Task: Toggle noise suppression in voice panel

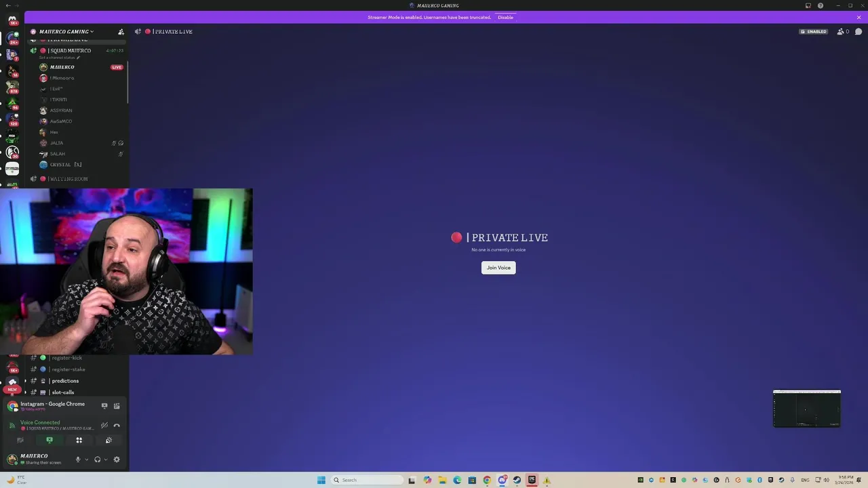Action: click(104, 426)
